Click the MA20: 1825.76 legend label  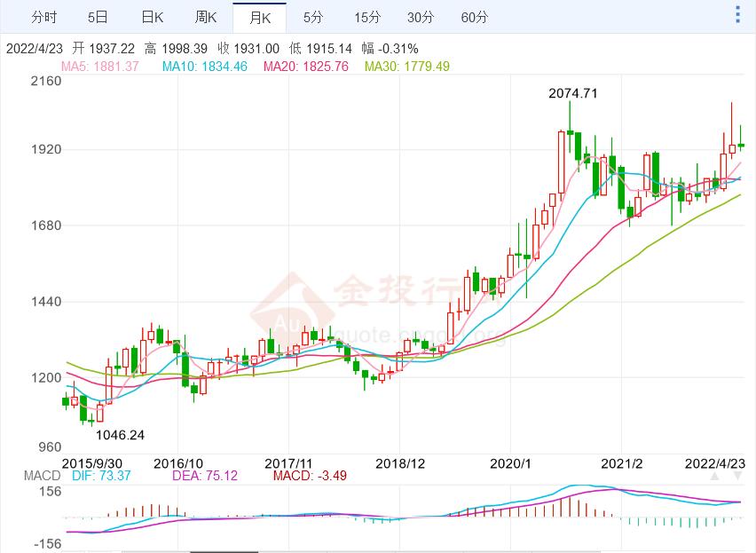point(305,66)
